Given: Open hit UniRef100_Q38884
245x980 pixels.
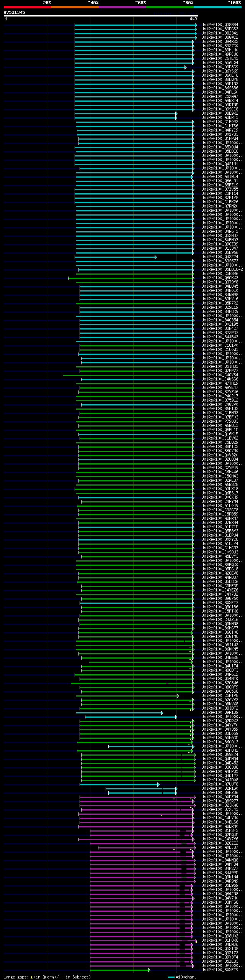Looking at the screenshot, I should pyautogui.click(x=220, y=25).
